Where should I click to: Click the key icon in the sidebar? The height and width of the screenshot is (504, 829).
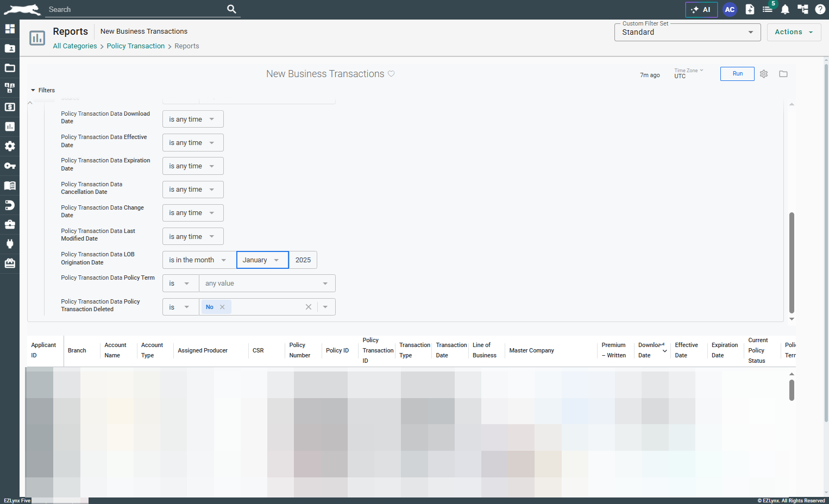coord(10,166)
